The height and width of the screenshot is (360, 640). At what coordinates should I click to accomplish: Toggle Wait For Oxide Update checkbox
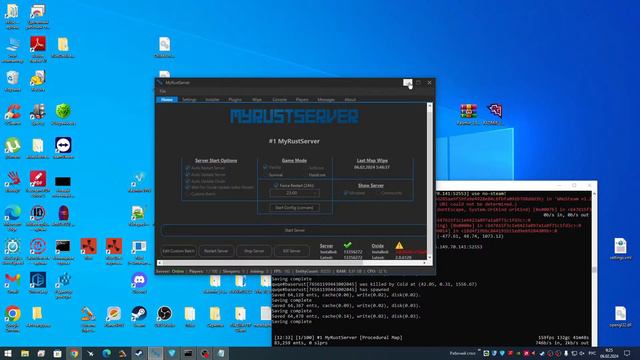click(188, 187)
